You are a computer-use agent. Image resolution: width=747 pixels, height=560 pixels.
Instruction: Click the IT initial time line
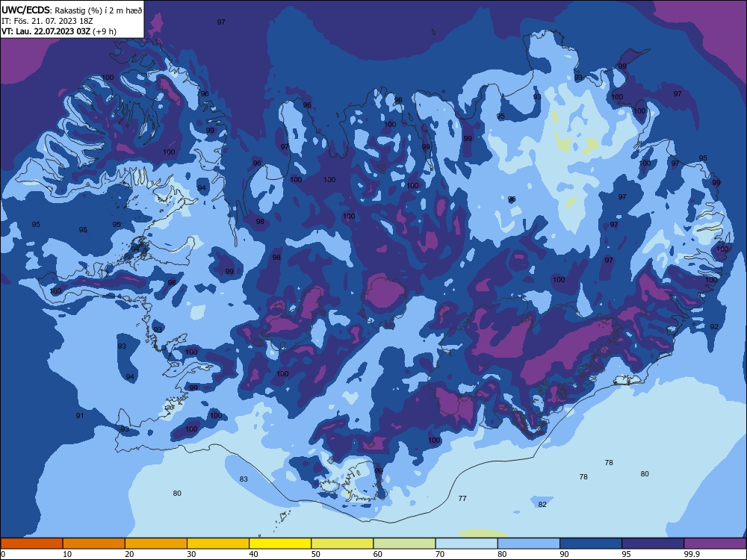(x=47, y=21)
